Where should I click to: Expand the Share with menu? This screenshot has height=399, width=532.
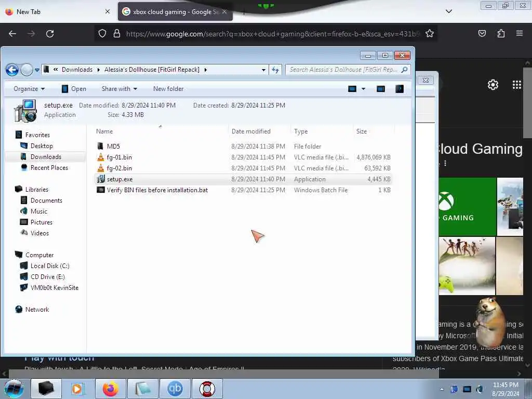[119, 89]
